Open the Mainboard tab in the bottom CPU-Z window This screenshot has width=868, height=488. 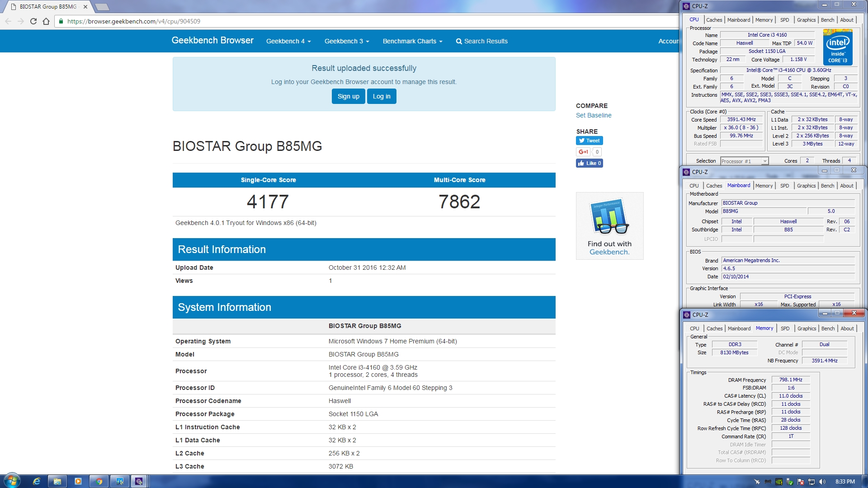click(x=739, y=328)
